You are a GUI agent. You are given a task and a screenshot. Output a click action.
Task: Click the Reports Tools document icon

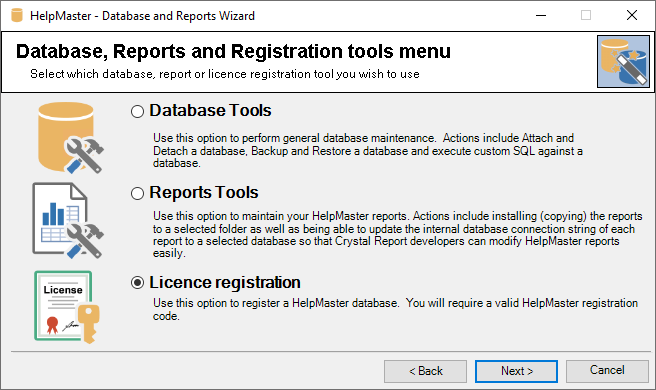click(68, 221)
